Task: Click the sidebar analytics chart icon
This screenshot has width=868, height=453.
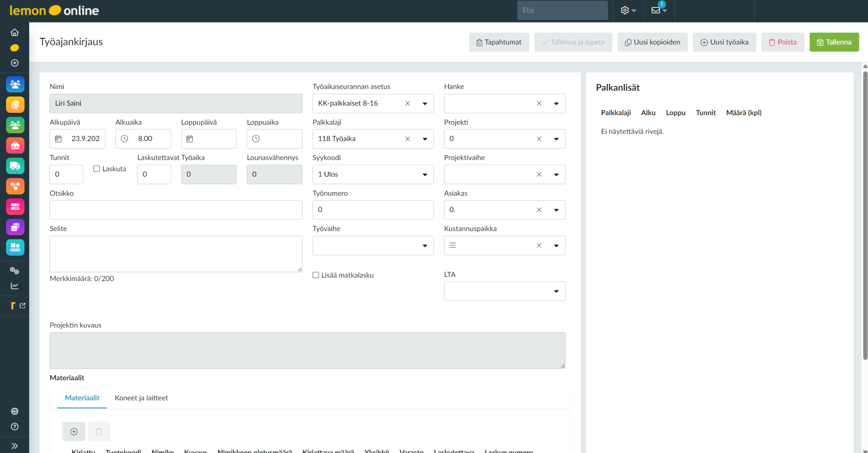Action: pyautogui.click(x=14, y=286)
